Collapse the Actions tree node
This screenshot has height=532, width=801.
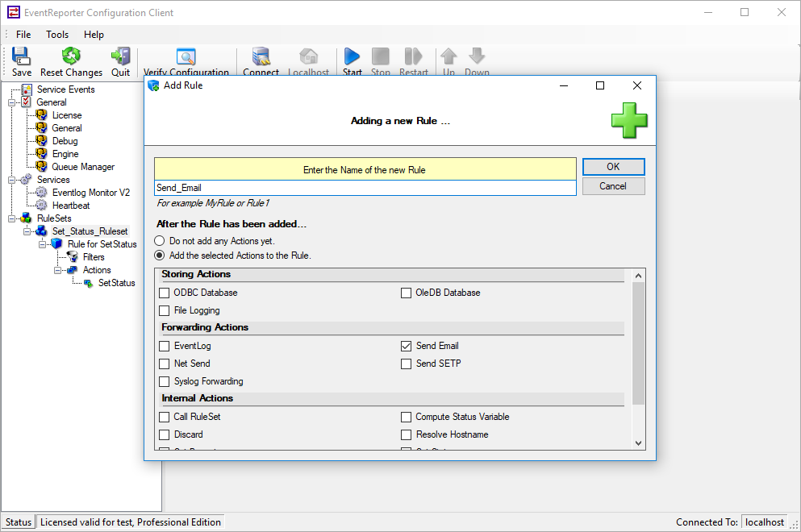58,270
